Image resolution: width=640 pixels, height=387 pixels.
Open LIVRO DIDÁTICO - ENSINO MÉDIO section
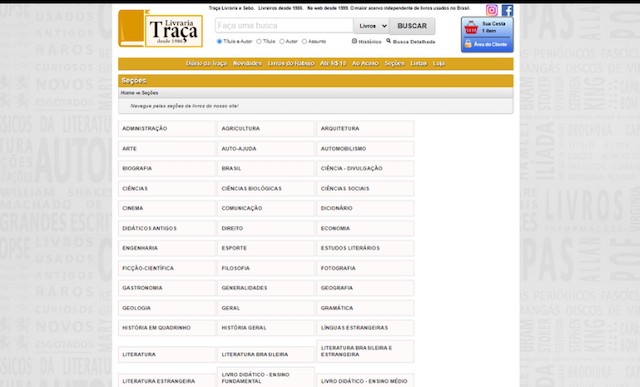coord(365,381)
